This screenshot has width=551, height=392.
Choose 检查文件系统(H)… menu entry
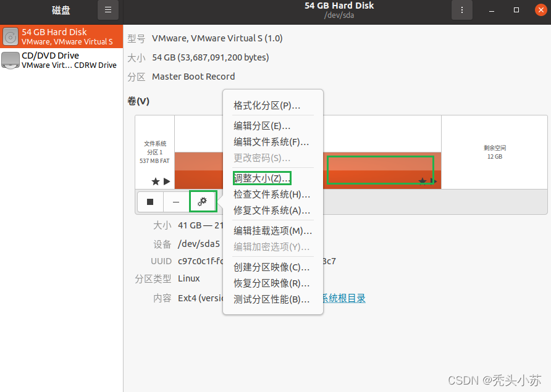(x=272, y=194)
